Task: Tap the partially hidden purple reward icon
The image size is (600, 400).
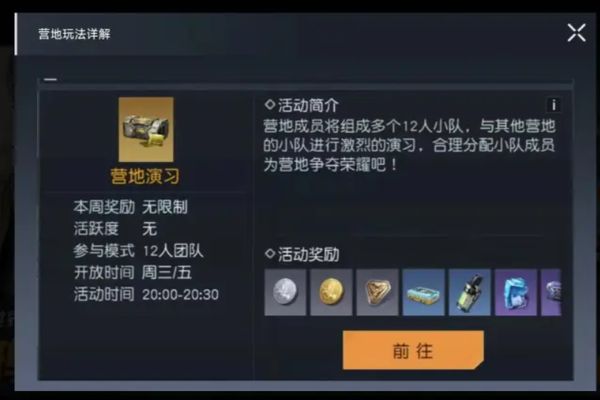Action: pos(551,292)
